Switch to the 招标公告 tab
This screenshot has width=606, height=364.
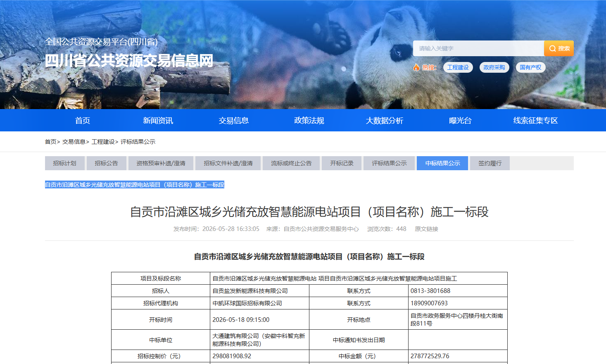point(106,163)
